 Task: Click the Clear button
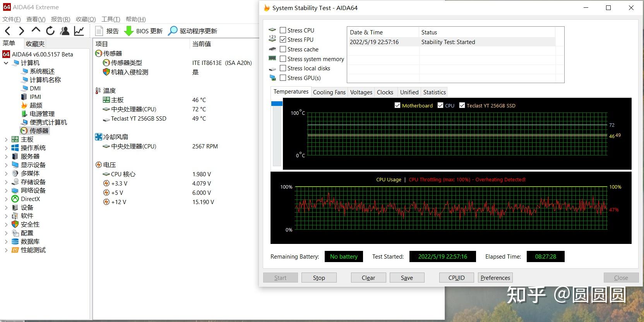pos(368,278)
